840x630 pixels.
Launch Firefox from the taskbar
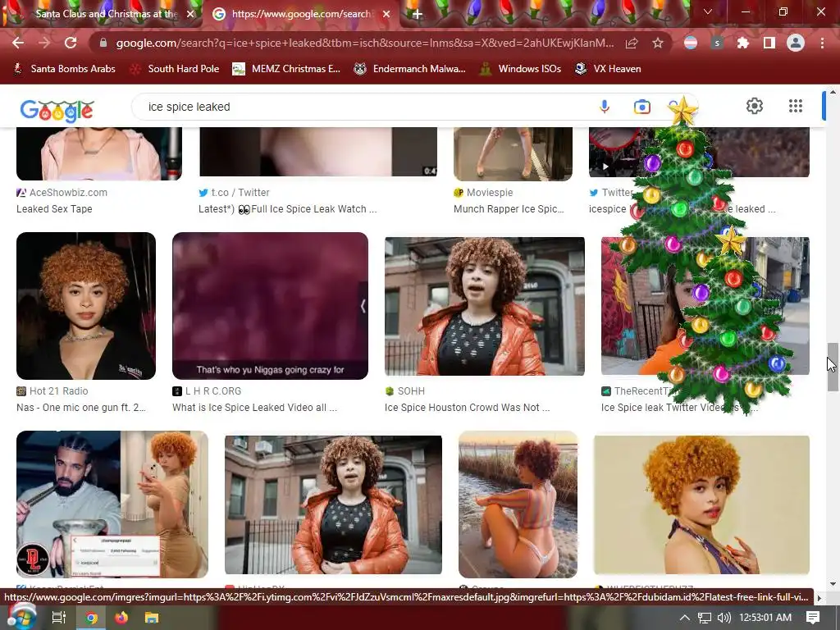(x=121, y=618)
